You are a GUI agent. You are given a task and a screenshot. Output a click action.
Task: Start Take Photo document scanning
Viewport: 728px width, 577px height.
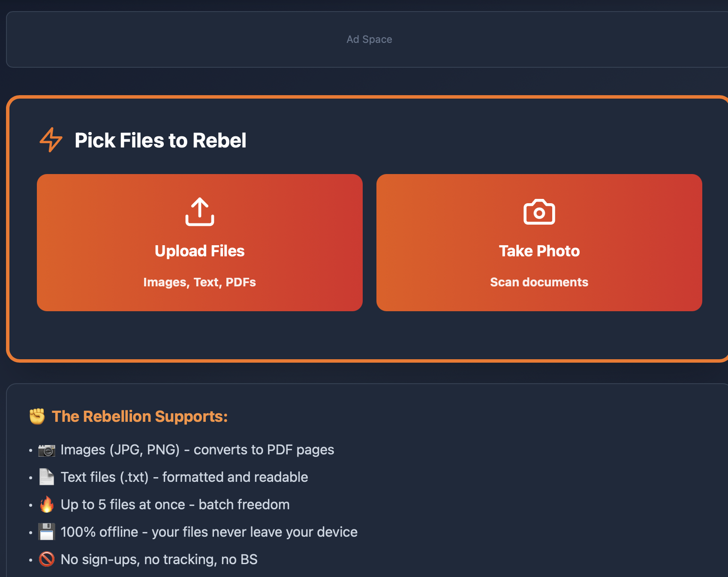pos(539,242)
